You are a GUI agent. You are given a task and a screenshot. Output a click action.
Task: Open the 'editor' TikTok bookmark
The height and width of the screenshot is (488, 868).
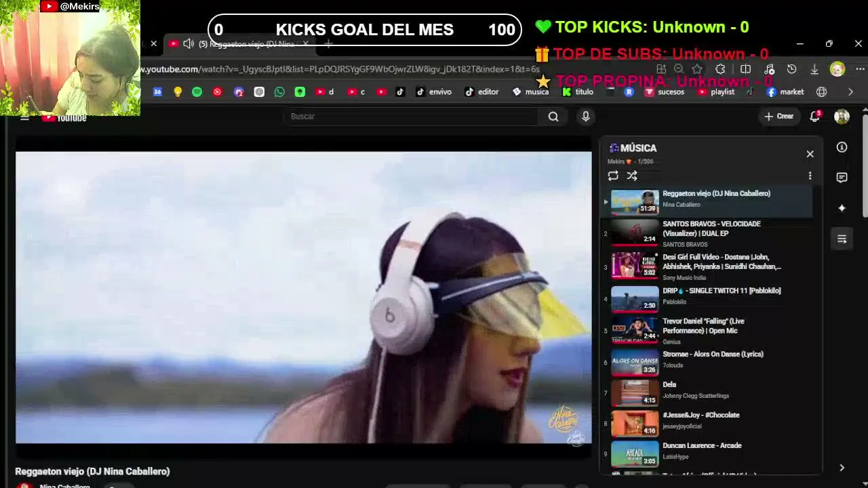coord(482,92)
